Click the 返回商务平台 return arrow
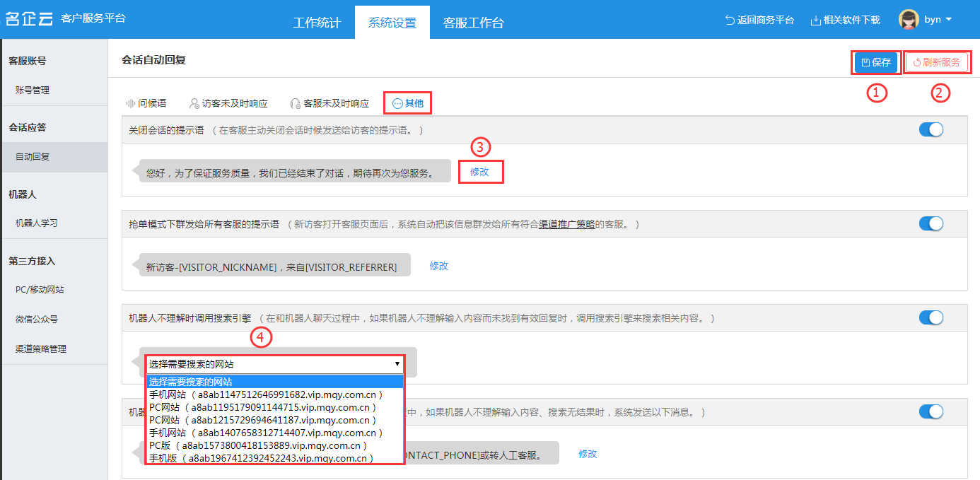 [730, 20]
